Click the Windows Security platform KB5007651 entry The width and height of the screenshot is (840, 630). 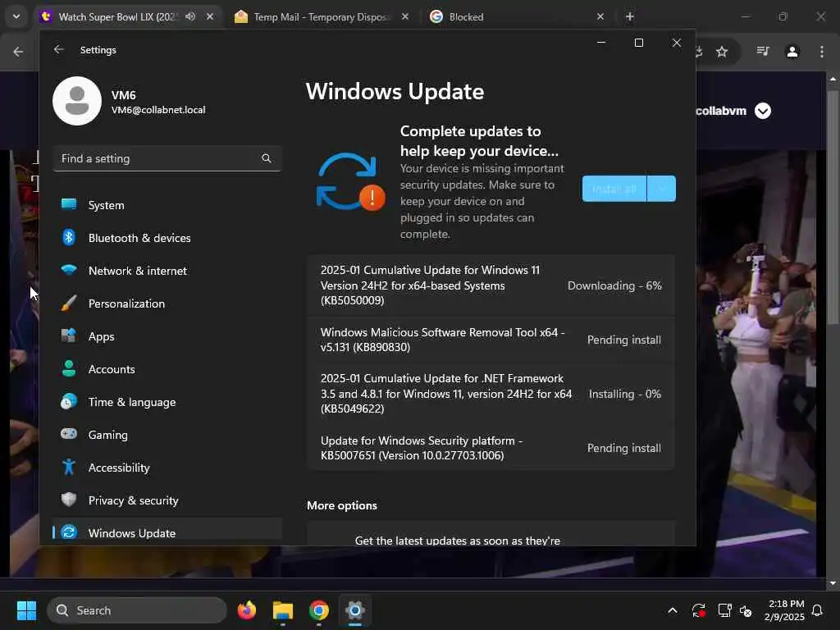491,448
